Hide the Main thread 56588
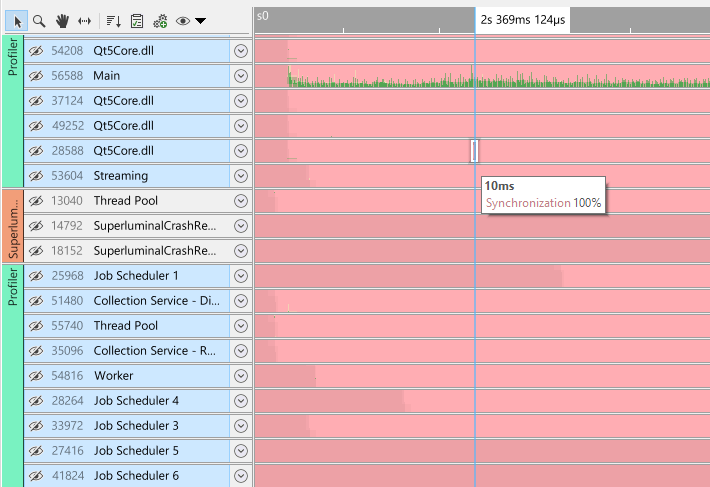710x487 pixels. tap(35, 75)
